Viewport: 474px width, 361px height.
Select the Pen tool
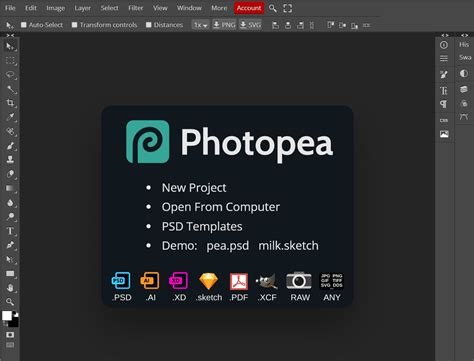point(10,245)
